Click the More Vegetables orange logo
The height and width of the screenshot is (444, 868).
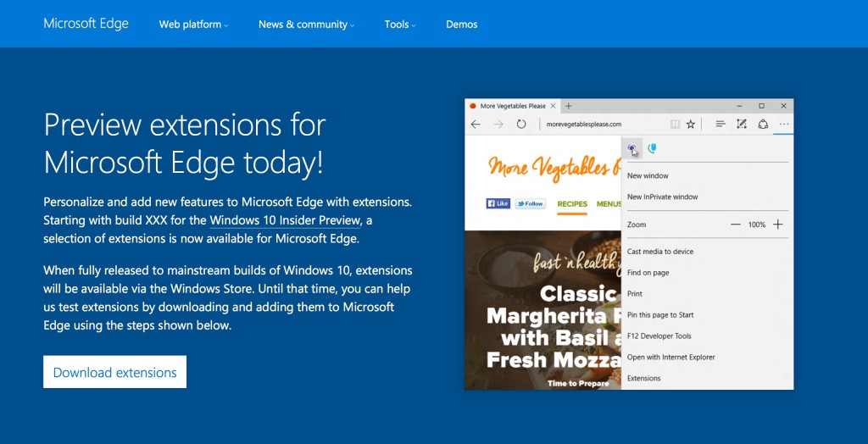click(554, 167)
